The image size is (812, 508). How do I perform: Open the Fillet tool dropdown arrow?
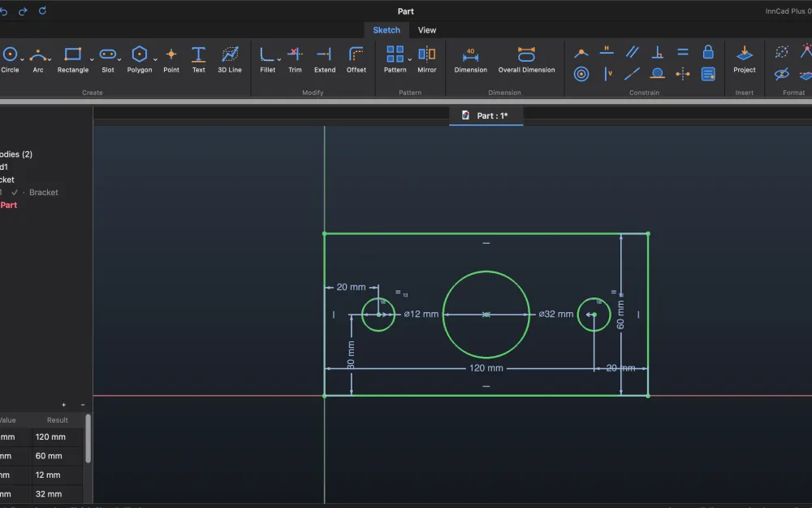click(279, 59)
